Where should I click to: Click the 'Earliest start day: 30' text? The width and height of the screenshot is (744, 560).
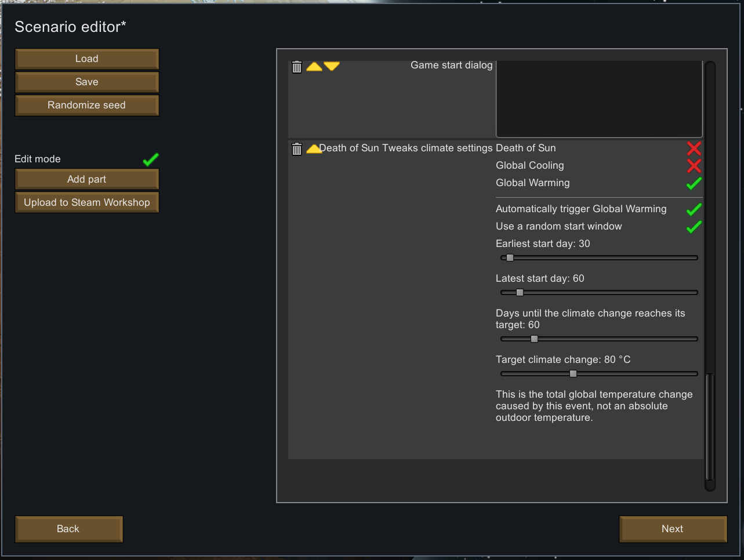[543, 243]
